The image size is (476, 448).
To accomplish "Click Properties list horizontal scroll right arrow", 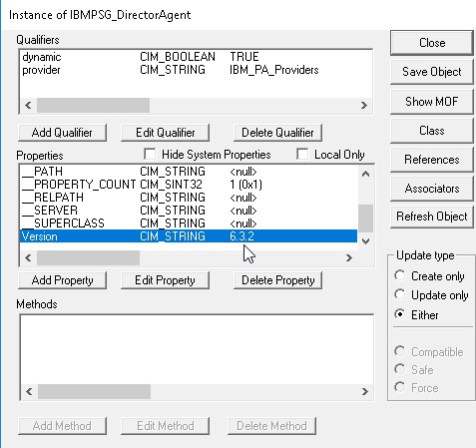I will click(349, 257).
